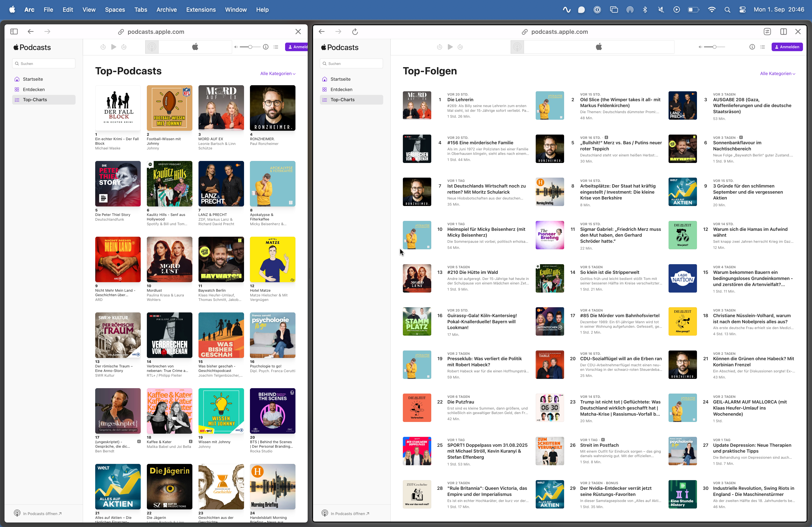Screen dimensions: 812x527
Task: Open Die Jägerin podcast cover
Action: 170,486
